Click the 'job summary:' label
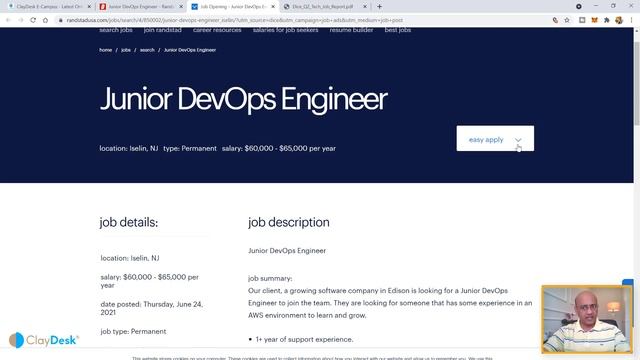This screenshot has width=640, height=360. 270,278
